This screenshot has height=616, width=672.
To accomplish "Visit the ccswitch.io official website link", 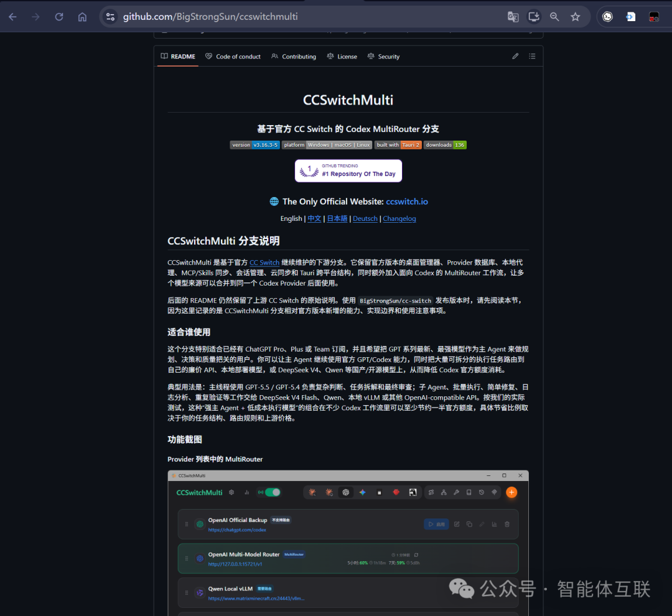I will pos(407,202).
